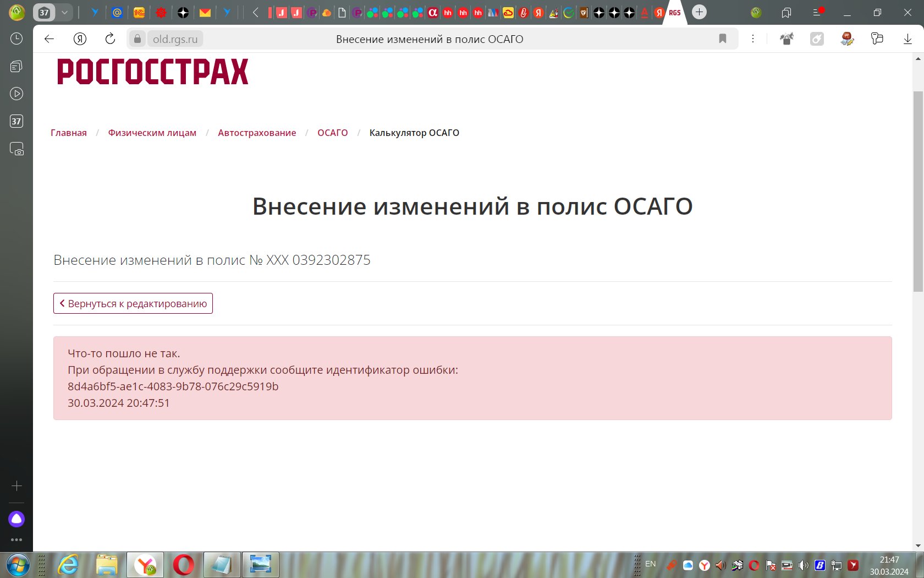Select the active RGS tab

pyautogui.click(x=675, y=12)
